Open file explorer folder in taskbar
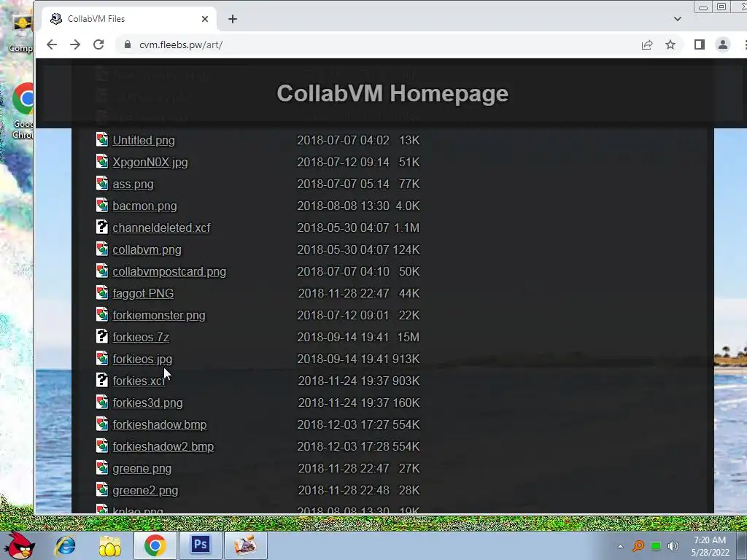747x560 pixels. (x=110, y=545)
